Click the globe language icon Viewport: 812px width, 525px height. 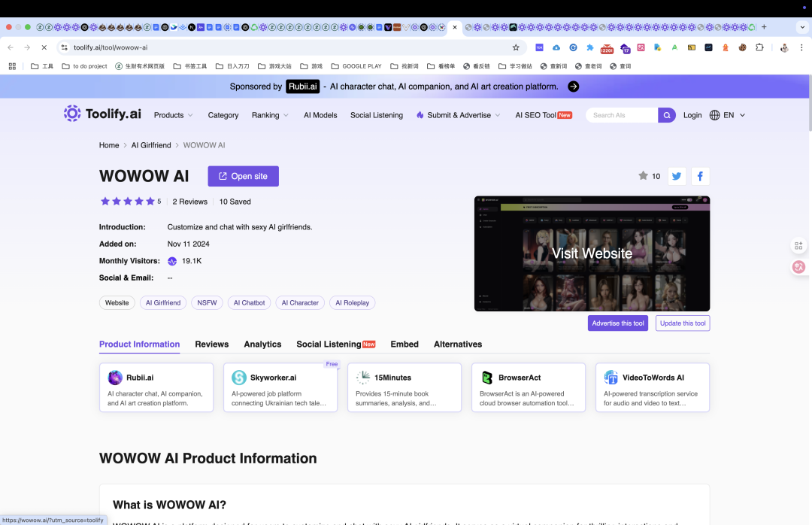click(x=715, y=115)
